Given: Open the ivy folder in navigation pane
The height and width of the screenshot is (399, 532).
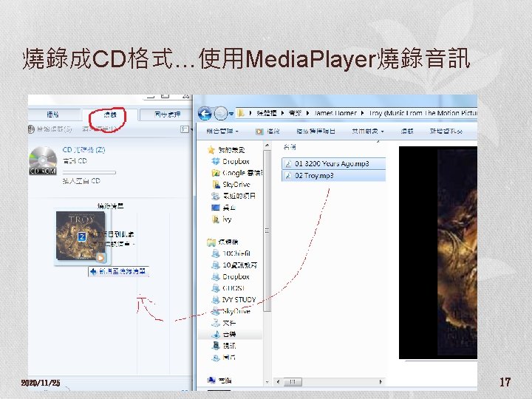Looking at the screenshot, I should (x=227, y=219).
